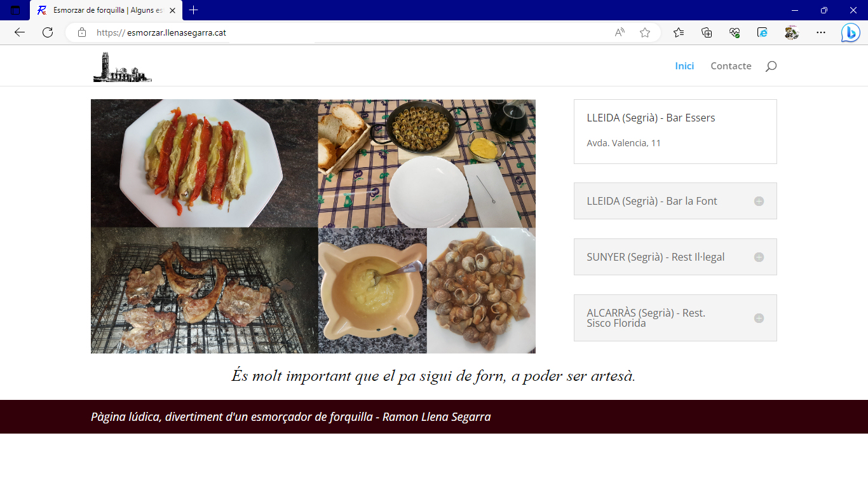Click the site logo of Lleida cathedral
The height and width of the screenshot is (487, 868).
(123, 67)
